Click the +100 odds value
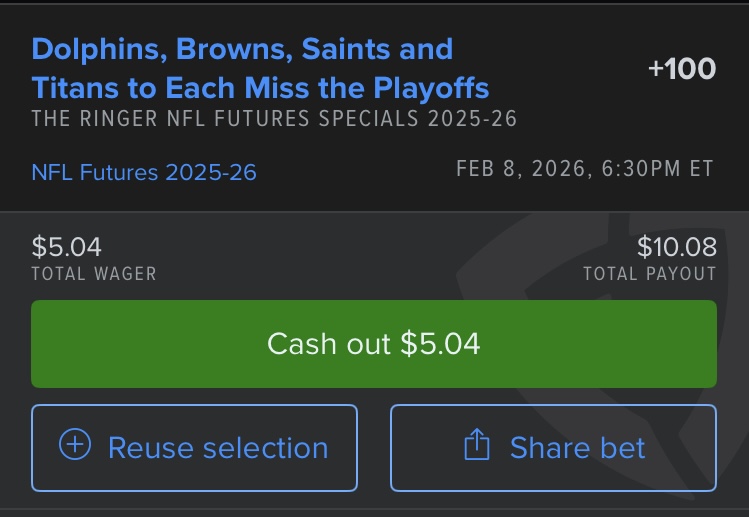Image resolution: width=749 pixels, height=517 pixels. pos(682,68)
